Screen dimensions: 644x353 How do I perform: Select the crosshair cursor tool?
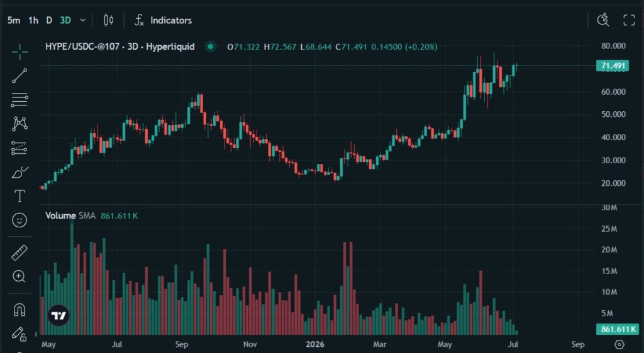[x=19, y=52]
